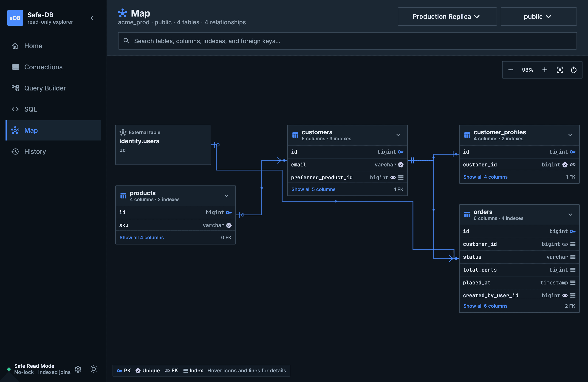Show all 6 columns of orders
The height and width of the screenshot is (382, 588).
coord(485,306)
